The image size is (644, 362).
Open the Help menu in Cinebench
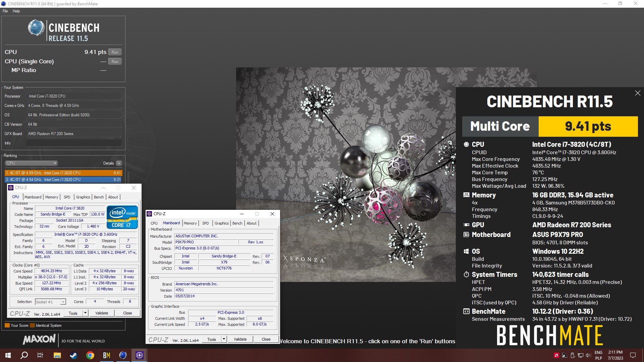pyautogui.click(x=16, y=11)
